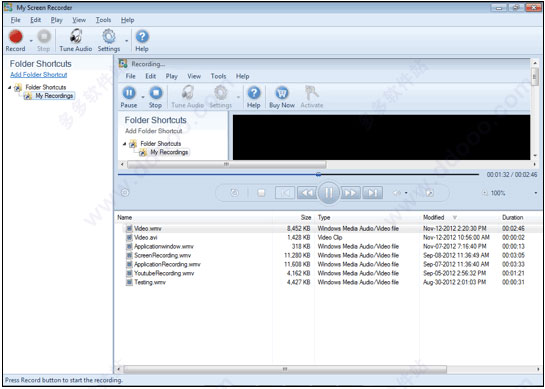Click Tune Audio icon in the video preview
The height and width of the screenshot is (389, 545).
point(188,93)
